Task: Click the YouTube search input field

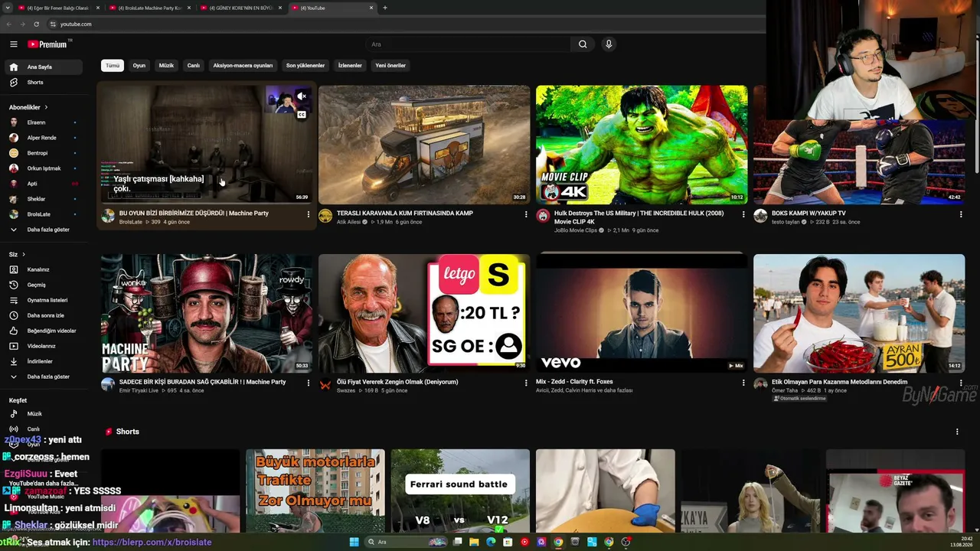Action: click(468, 44)
